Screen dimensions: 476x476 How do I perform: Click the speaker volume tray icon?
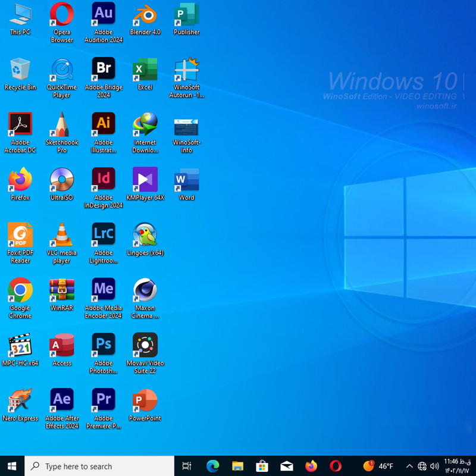[434, 466]
